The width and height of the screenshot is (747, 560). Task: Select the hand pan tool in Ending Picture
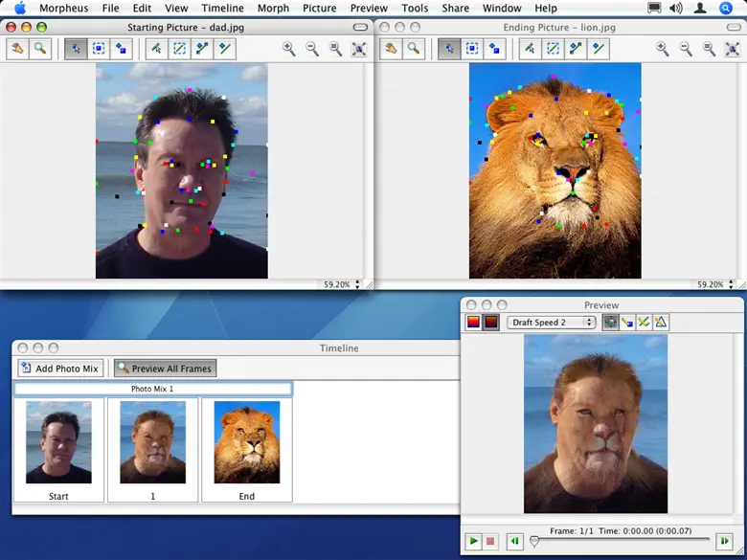tap(391, 49)
